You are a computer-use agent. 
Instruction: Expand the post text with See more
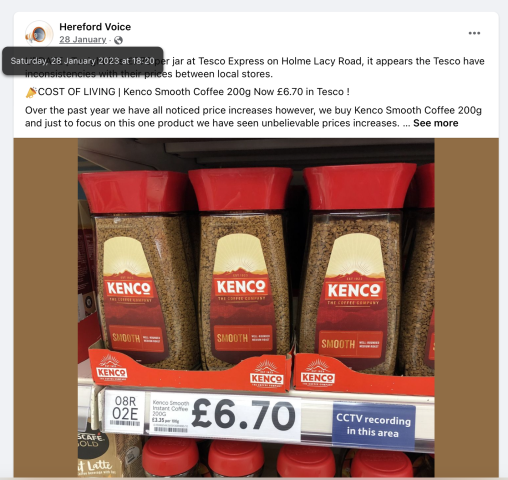(436, 123)
